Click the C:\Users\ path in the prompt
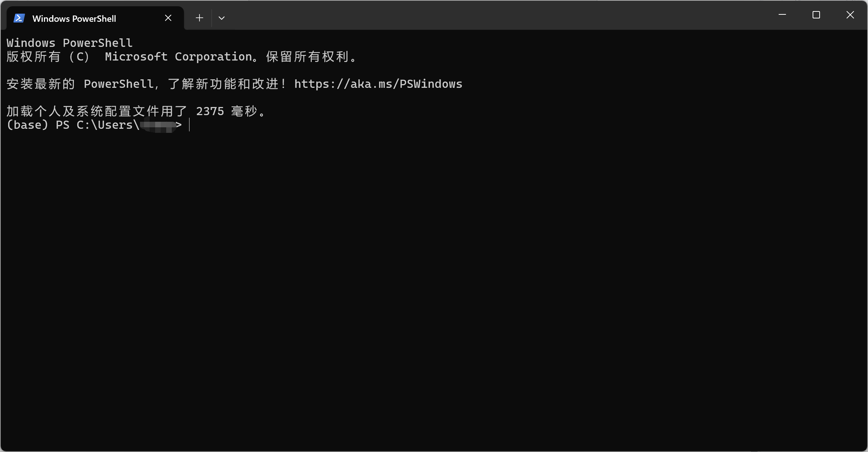This screenshot has width=868, height=452. click(x=108, y=125)
